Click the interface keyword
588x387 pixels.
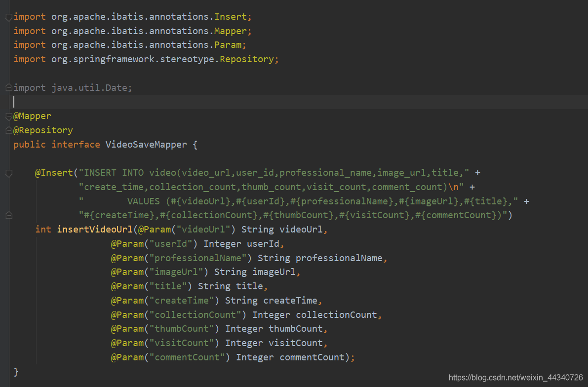pyautogui.click(x=76, y=145)
